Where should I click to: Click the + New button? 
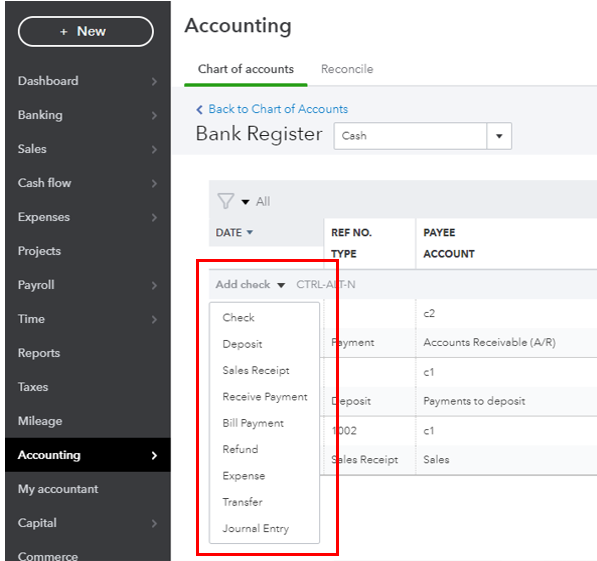pyautogui.click(x=86, y=32)
